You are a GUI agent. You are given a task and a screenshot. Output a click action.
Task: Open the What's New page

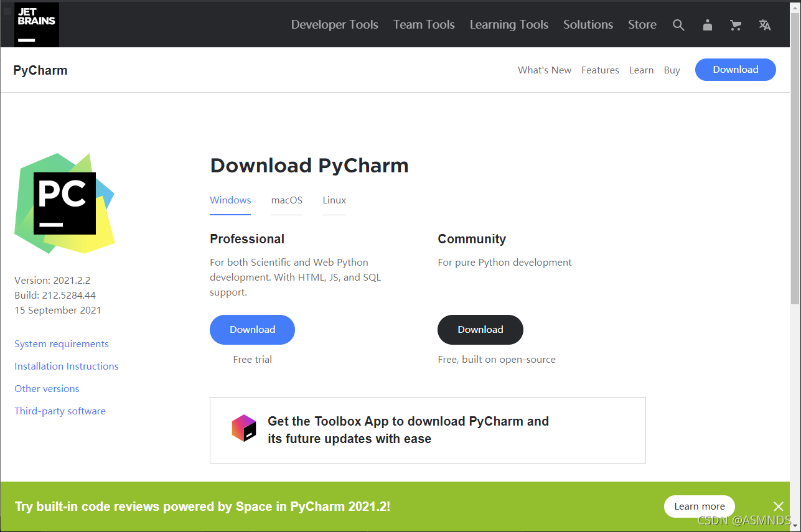pyautogui.click(x=545, y=70)
